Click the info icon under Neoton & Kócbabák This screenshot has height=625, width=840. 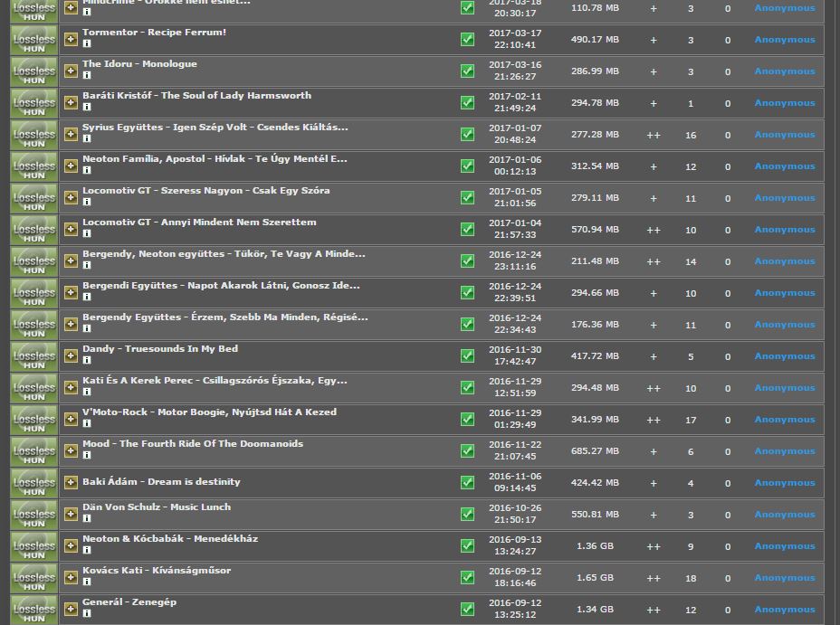[x=87, y=551]
